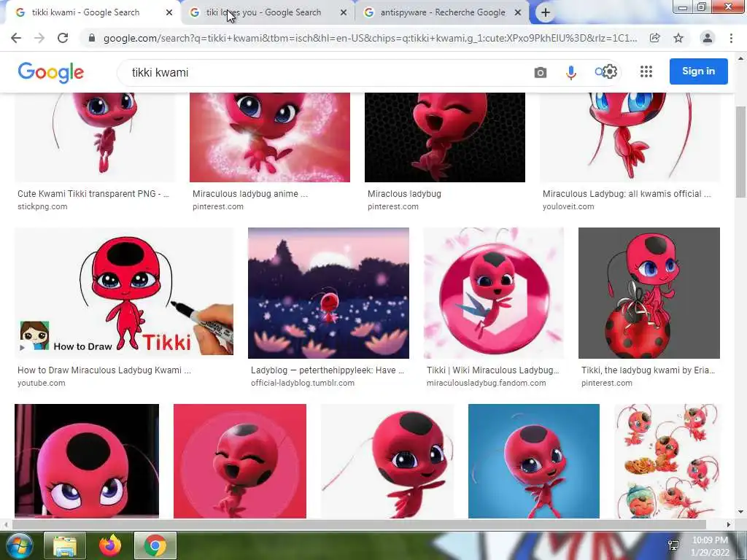Open Tikki Wiki Miraculous Ladybug result title
This screenshot has height=560, width=747.
pyautogui.click(x=492, y=370)
